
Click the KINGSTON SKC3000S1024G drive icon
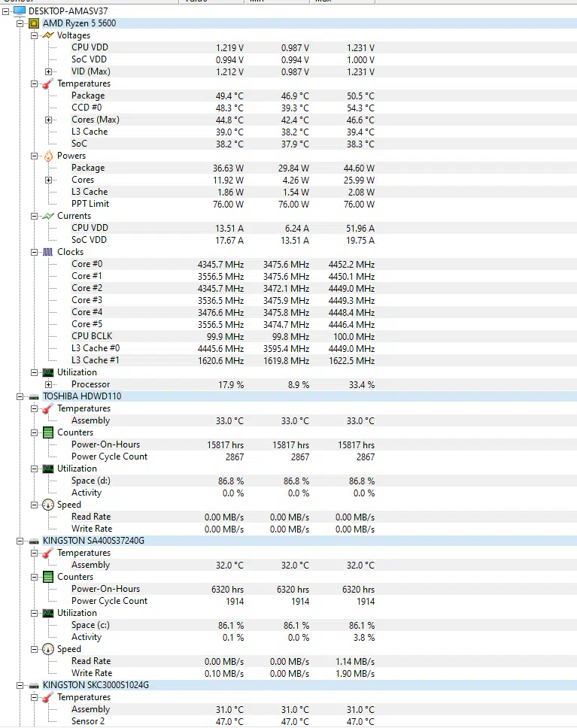point(34,686)
